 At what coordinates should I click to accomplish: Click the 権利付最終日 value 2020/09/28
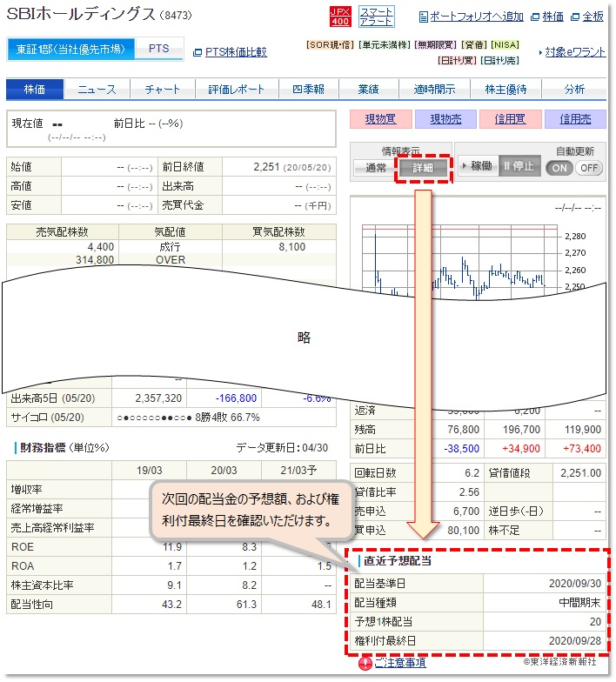point(574,640)
